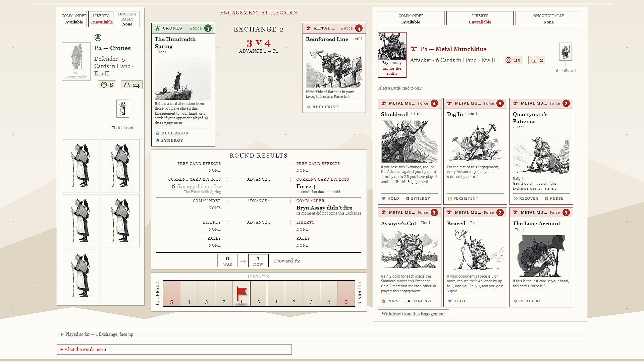
Task: Click the P1 materials counter icon
Action: coord(534,60)
